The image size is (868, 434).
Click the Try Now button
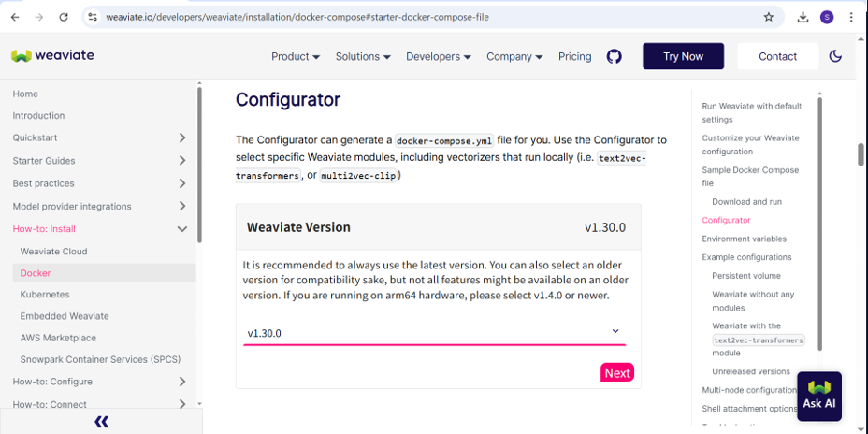[683, 56]
